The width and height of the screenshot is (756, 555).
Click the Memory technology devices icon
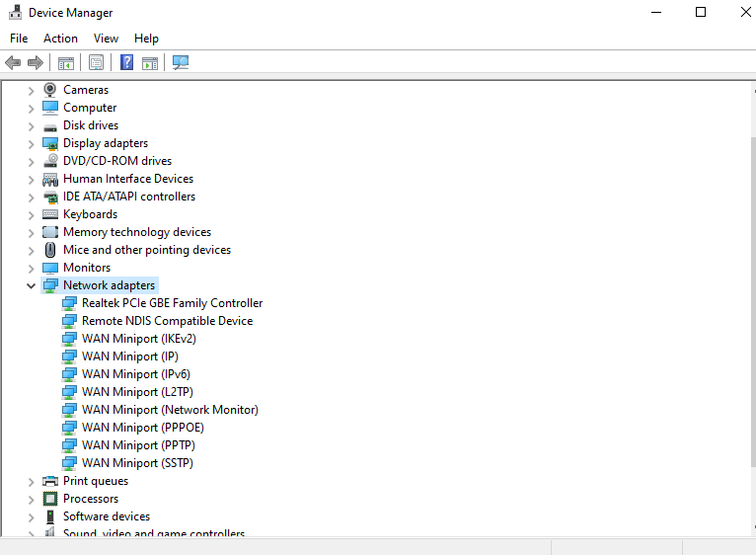pyautogui.click(x=50, y=232)
